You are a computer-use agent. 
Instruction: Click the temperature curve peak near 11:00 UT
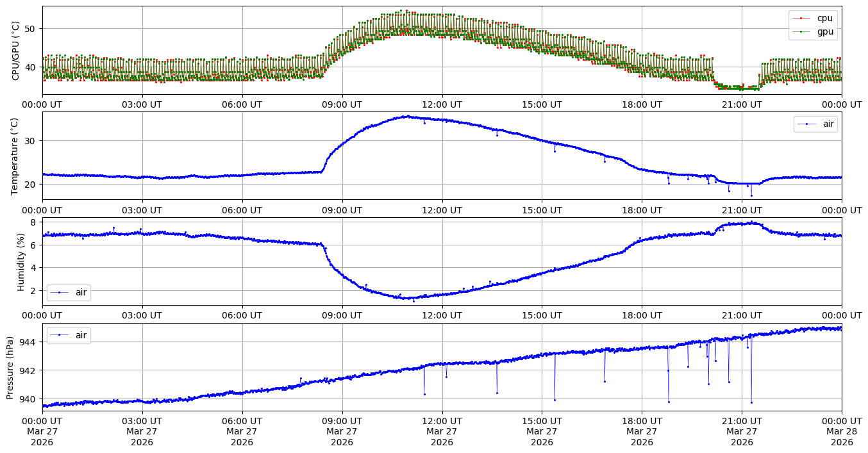point(406,116)
